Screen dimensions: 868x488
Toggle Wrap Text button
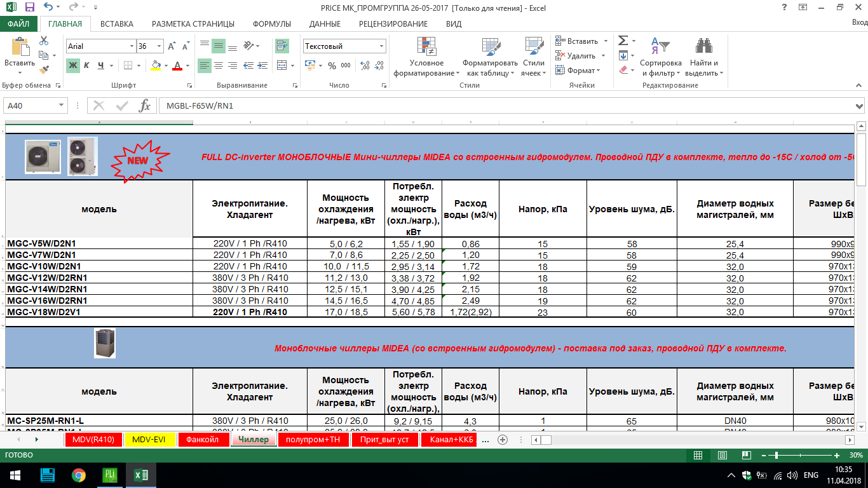[x=281, y=46]
